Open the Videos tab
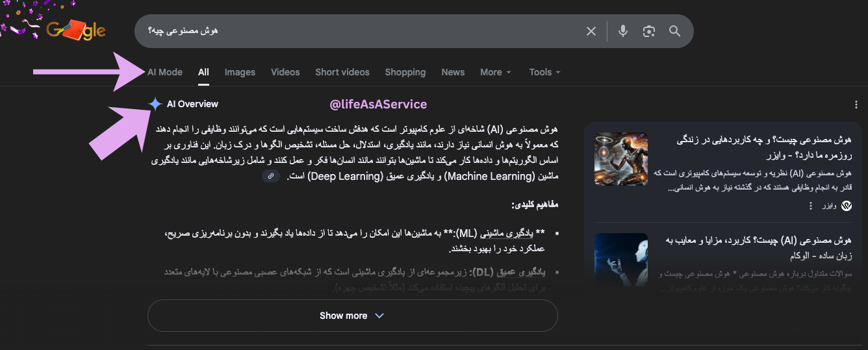Viewport: 868px width, 350px height. click(x=285, y=72)
